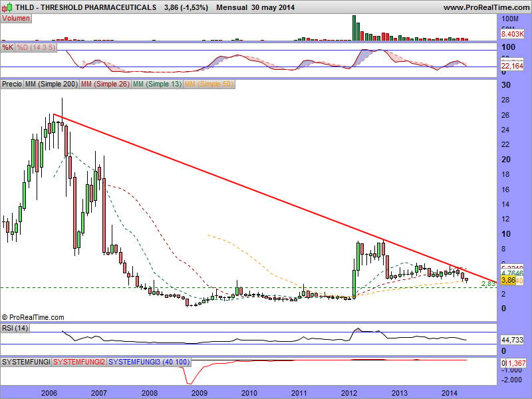Click the SYSTEMFUNGI label
Viewport: 532px width, 399px height.
click(x=26, y=362)
